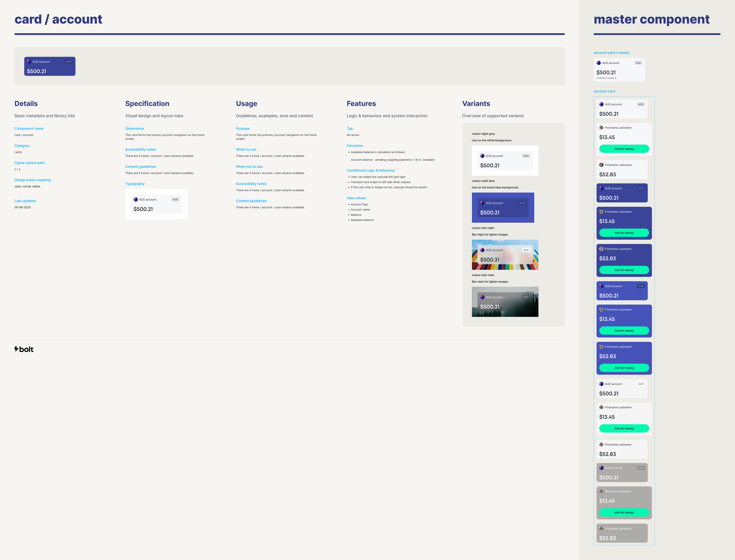Click the Component name link
The width and height of the screenshot is (735, 560).
coord(29,128)
